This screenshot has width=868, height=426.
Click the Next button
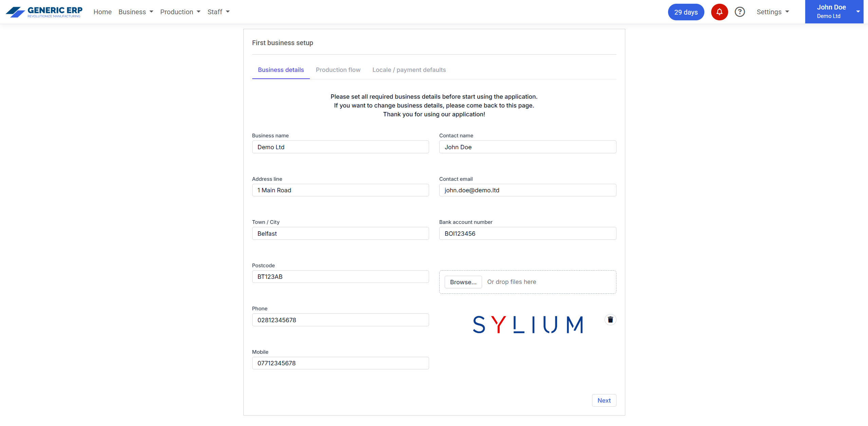click(x=604, y=400)
